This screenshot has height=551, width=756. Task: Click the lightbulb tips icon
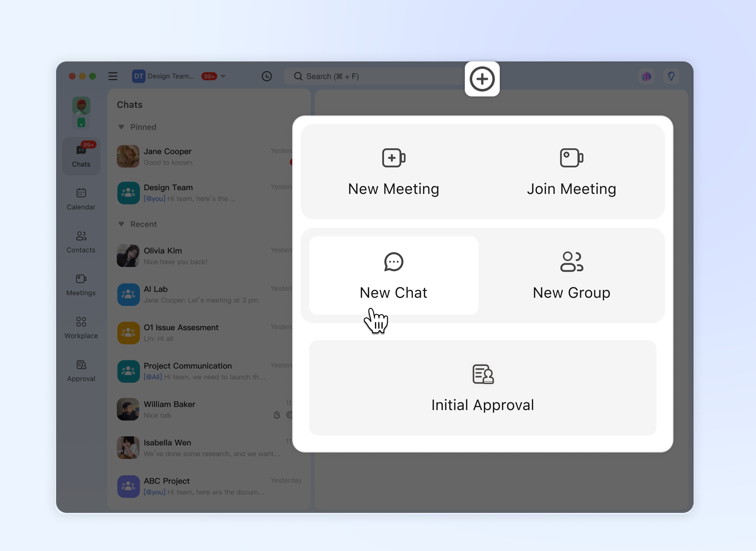[x=671, y=76]
